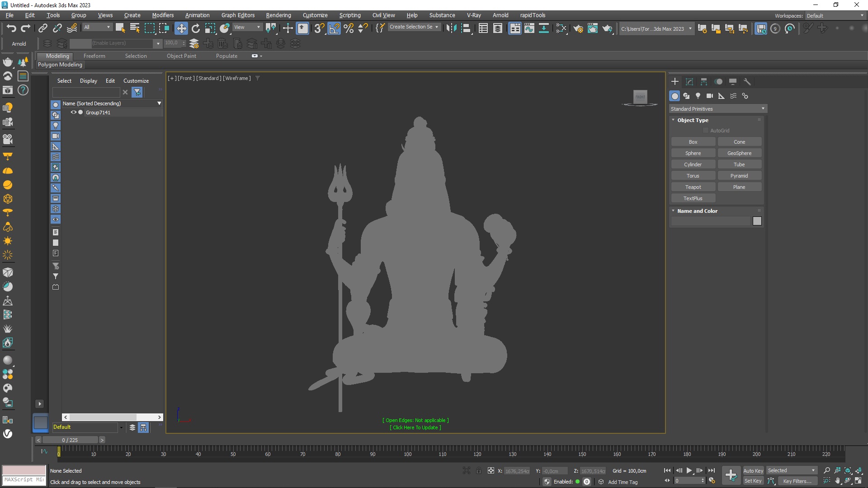The height and width of the screenshot is (488, 868).
Task: Open the Rendering menu
Action: tap(278, 15)
